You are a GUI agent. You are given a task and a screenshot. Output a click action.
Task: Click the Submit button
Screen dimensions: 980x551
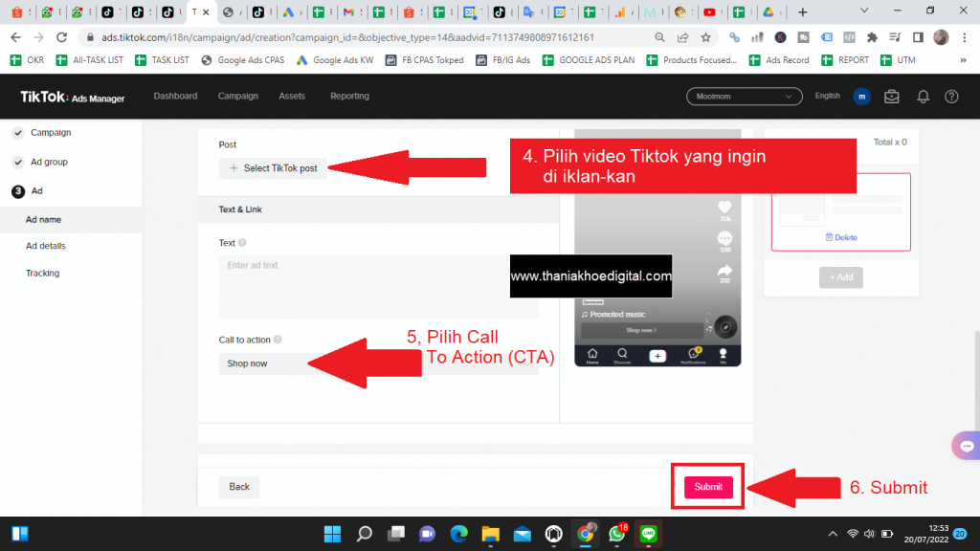[x=708, y=487]
